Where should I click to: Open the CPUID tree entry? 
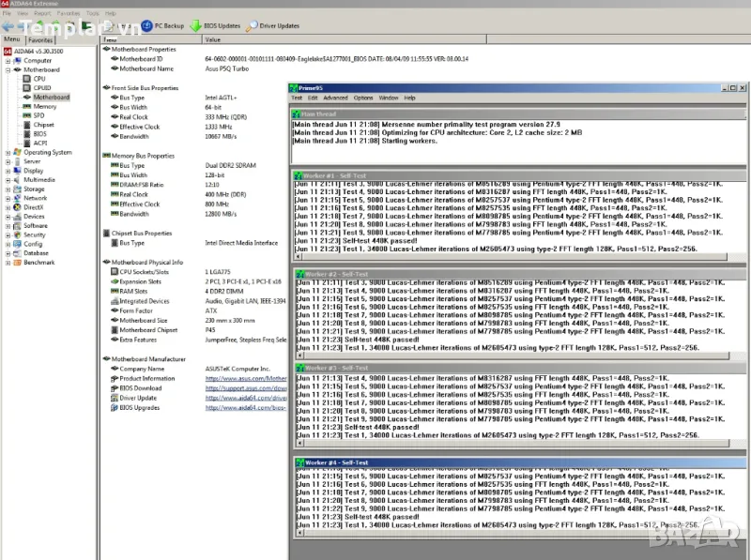coord(41,88)
